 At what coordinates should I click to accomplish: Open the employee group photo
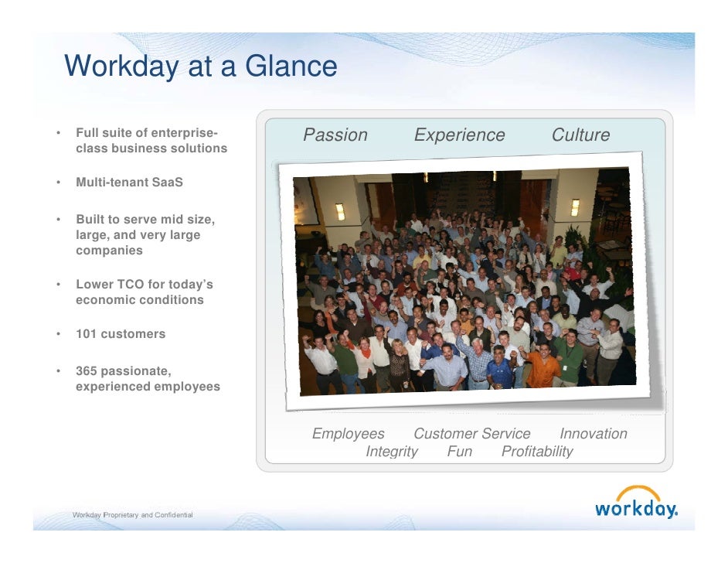pos(464,281)
